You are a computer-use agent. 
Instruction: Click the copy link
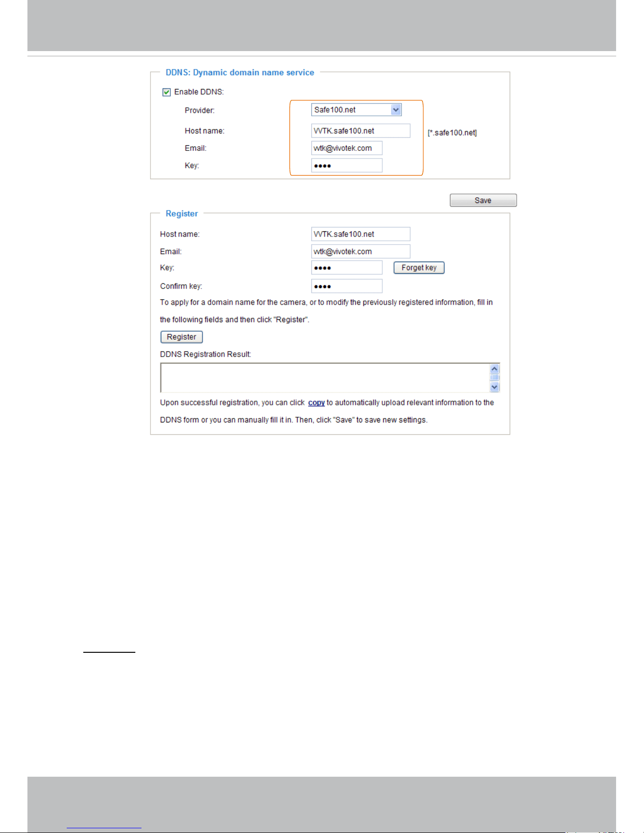tap(317, 403)
